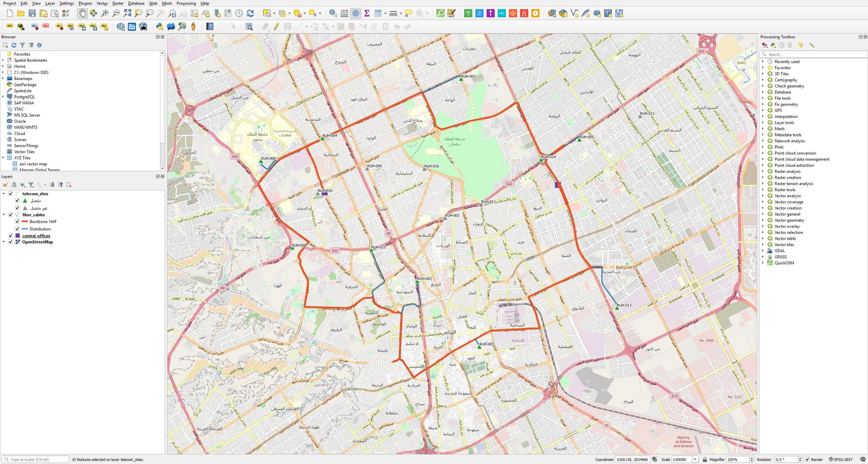The height and width of the screenshot is (464, 868).
Task: Click the Open Layer Styling paintbrush icon
Action: coord(5,185)
